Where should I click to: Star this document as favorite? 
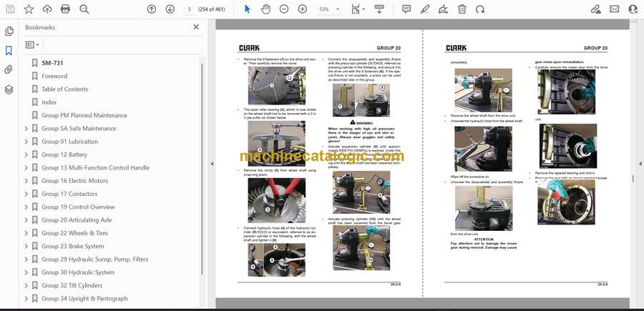click(x=29, y=9)
